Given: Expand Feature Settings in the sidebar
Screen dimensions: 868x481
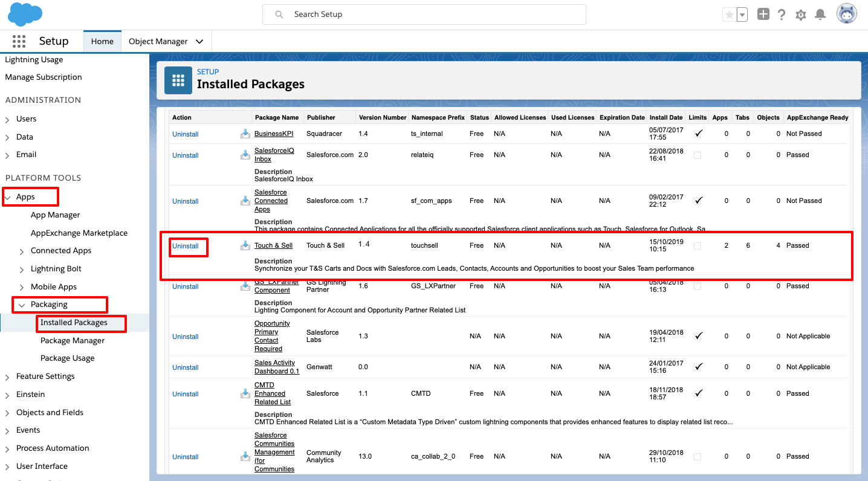Looking at the screenshot, I should pos(7,377).
